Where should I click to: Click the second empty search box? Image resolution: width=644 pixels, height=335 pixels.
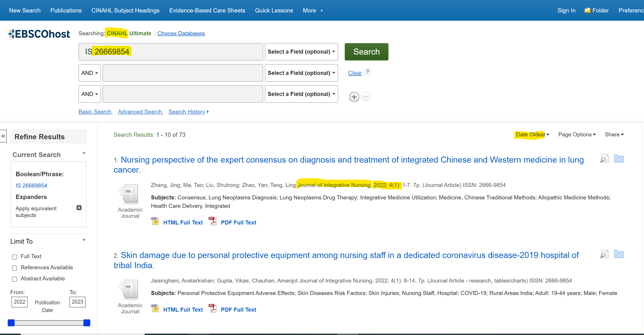[x=183, y=73]
